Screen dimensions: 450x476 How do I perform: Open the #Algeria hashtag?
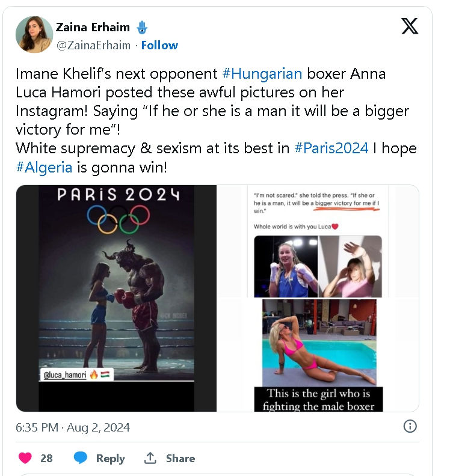pos(44,167)
